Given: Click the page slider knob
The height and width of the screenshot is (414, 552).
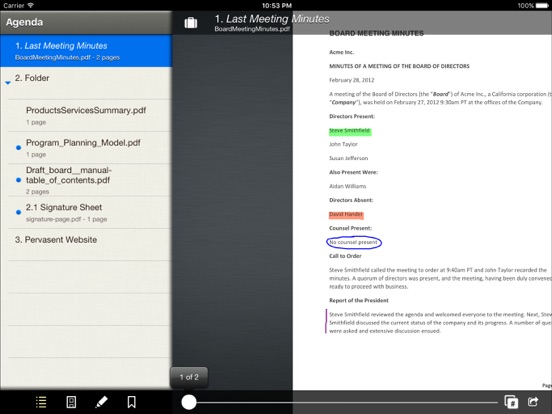Looking at the screenshot, I should coord(189,402).
